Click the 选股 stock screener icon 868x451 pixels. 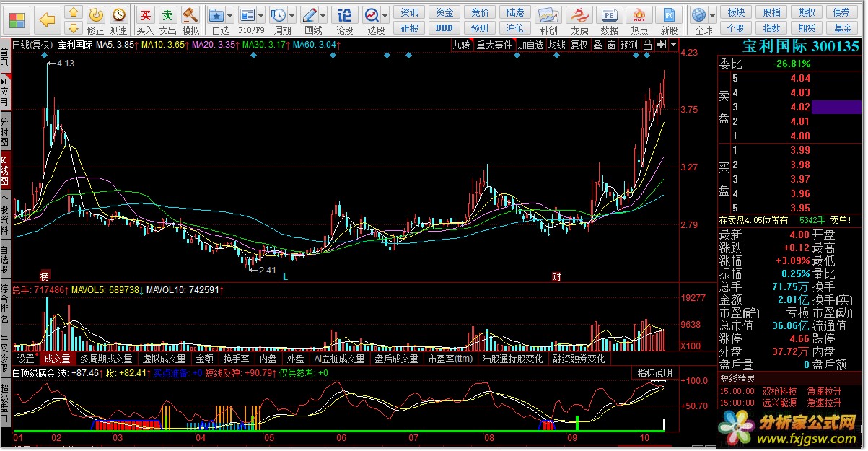(x=372, y=14)
